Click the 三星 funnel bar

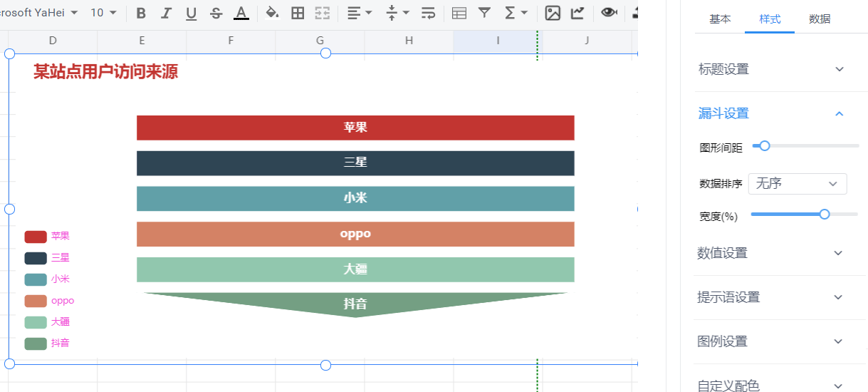coord(355,163)
